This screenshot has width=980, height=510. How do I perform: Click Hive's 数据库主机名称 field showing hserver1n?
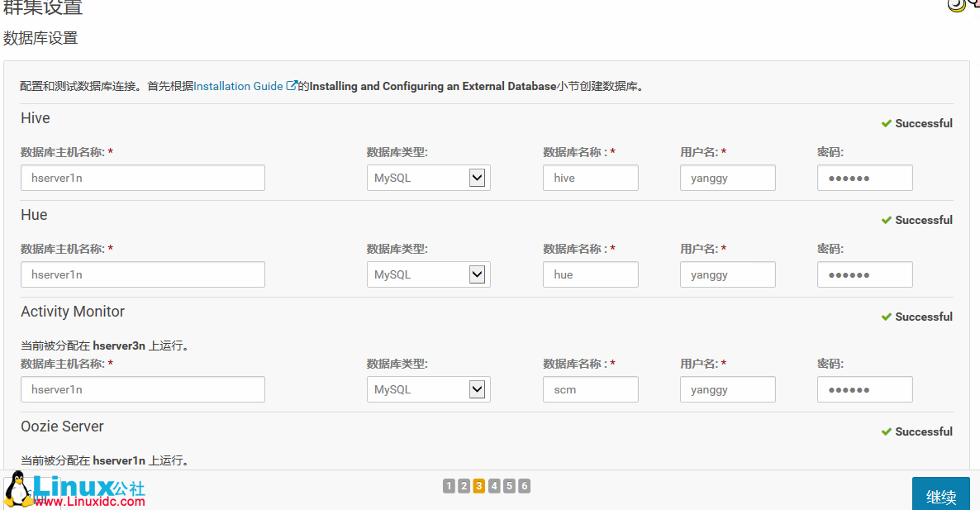[142, 177]
